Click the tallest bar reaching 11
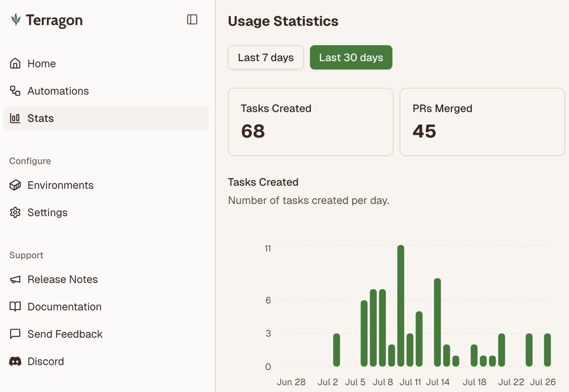 tap(401, 306)
